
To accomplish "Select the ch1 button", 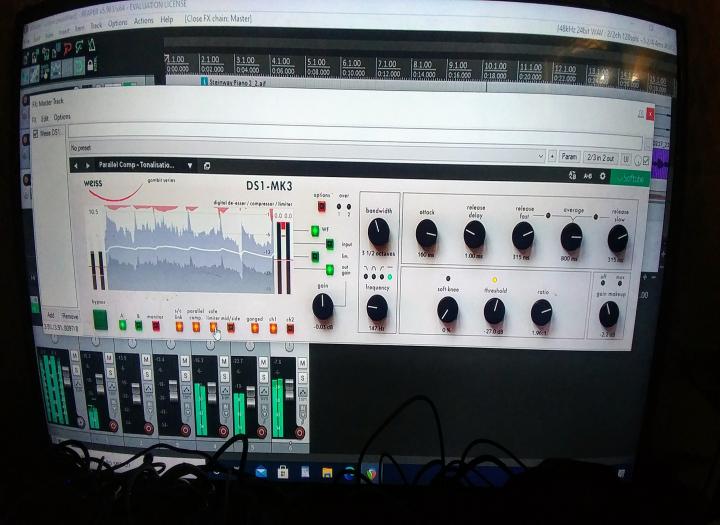I will pyautogui.click(x=273, y=328).
